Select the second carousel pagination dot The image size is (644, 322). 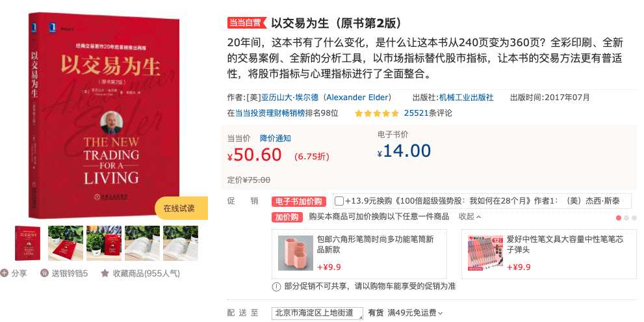pyautogui.click(x=626, y=218)
